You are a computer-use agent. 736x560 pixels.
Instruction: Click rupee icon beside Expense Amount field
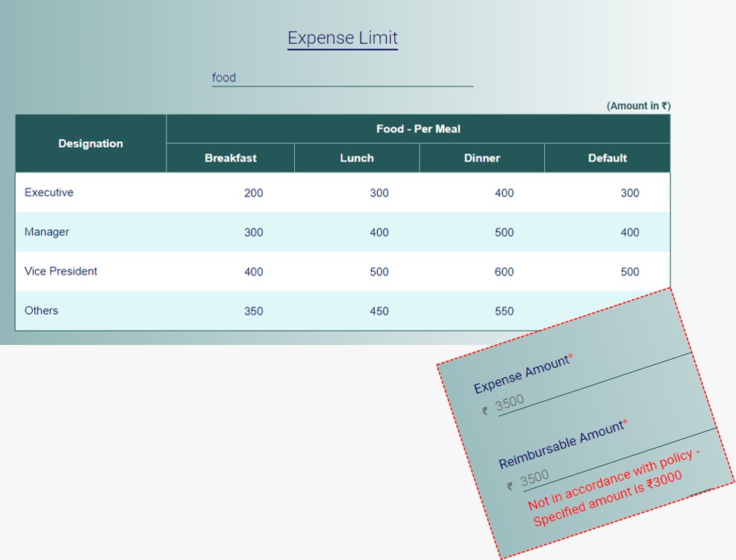click(485, 411)
